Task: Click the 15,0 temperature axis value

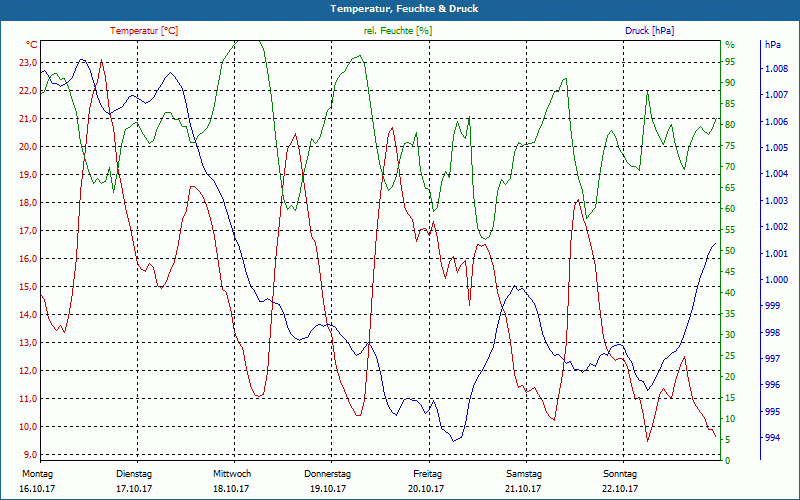Action: [28, 287]
